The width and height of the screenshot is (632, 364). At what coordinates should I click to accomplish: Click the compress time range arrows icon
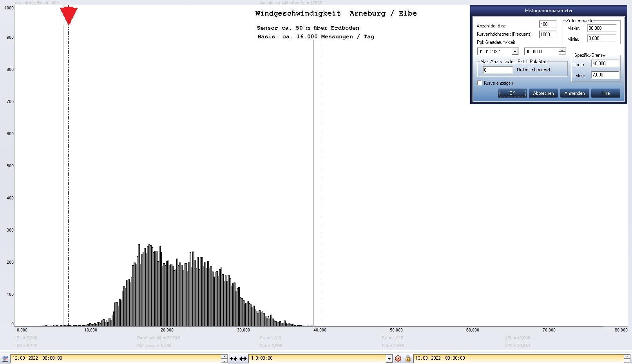(233, 359)
